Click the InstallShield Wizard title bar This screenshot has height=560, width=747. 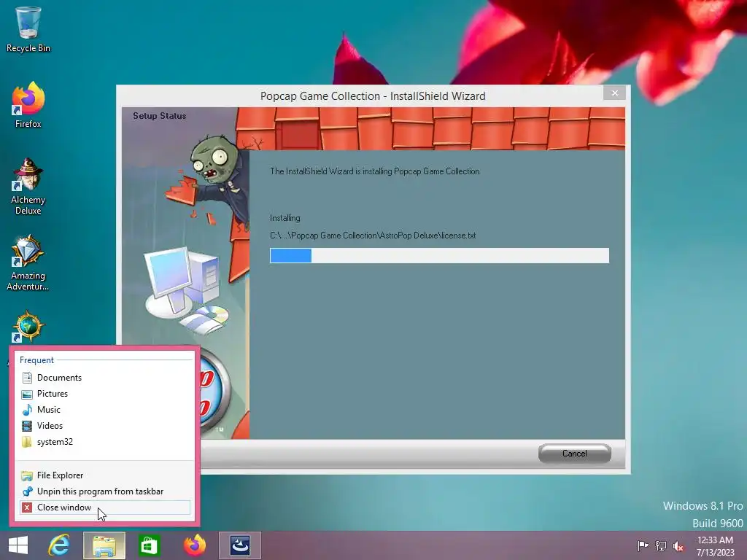pyautogui.click(x=373, y=96)
